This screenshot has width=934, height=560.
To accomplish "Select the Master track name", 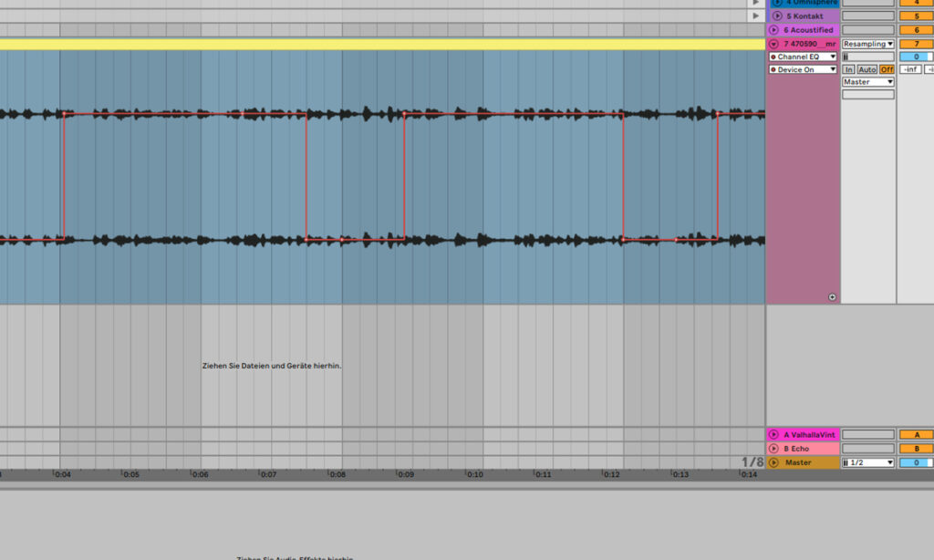I will pos(797,462).
